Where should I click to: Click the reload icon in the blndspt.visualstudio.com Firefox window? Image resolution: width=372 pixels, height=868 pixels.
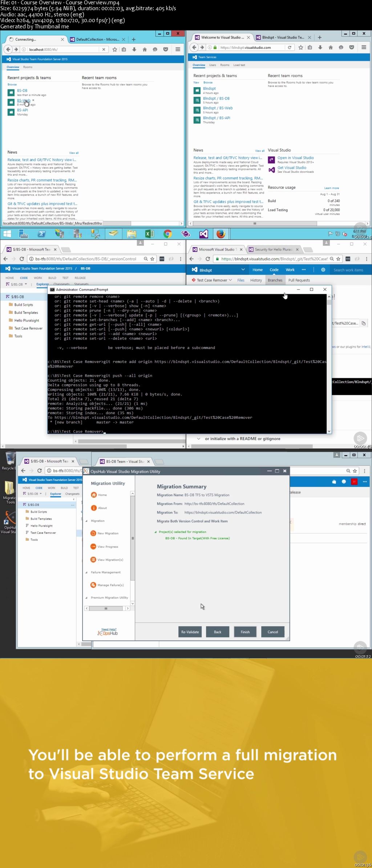[x=290, y=47]
